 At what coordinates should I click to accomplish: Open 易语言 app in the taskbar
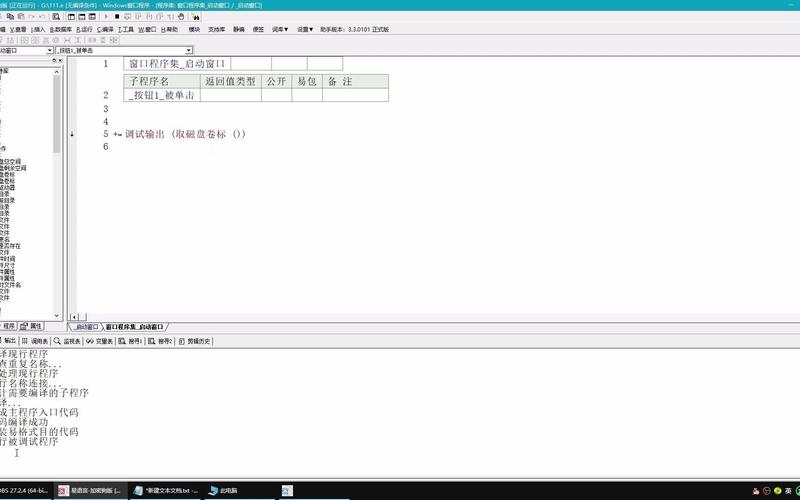click(x=90, y=491)
